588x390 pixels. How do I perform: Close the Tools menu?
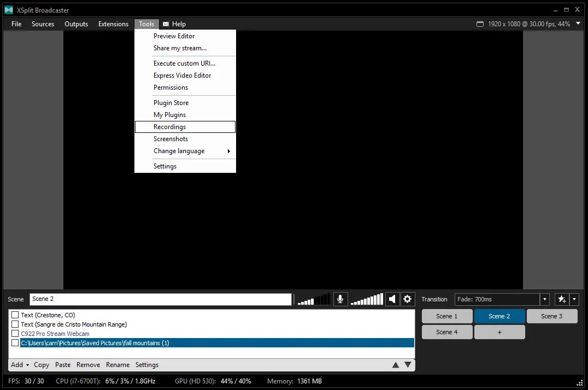(x=146, y=24)
